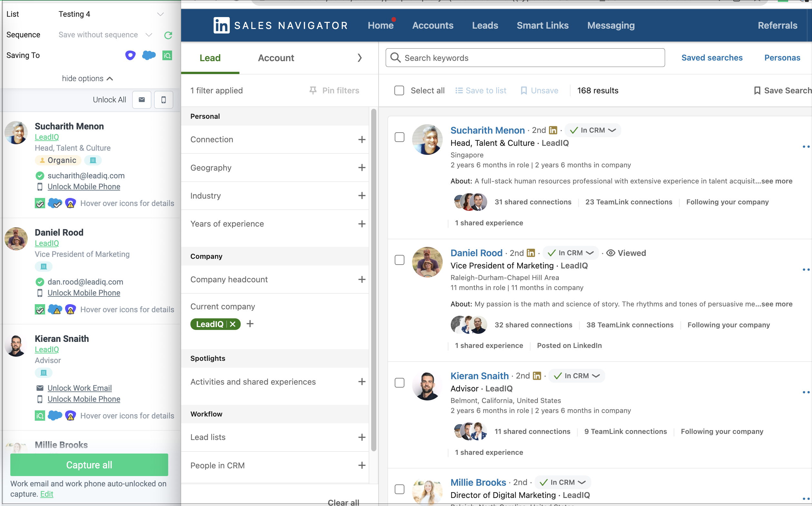The height and width of the screenshot is (506, 812).
Task: Remove the LeadIQ current company filter chip
Action: [233, 324]
